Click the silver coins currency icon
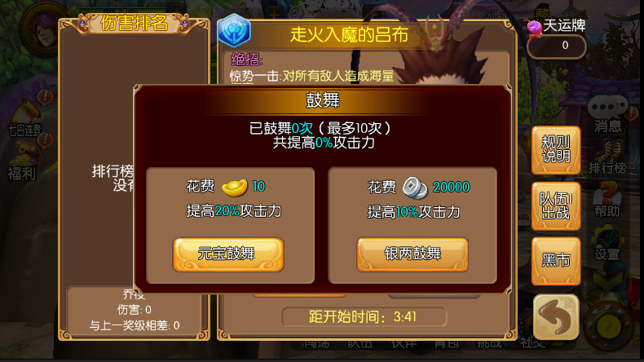This screenshot has height=362, width=644. 415,187
